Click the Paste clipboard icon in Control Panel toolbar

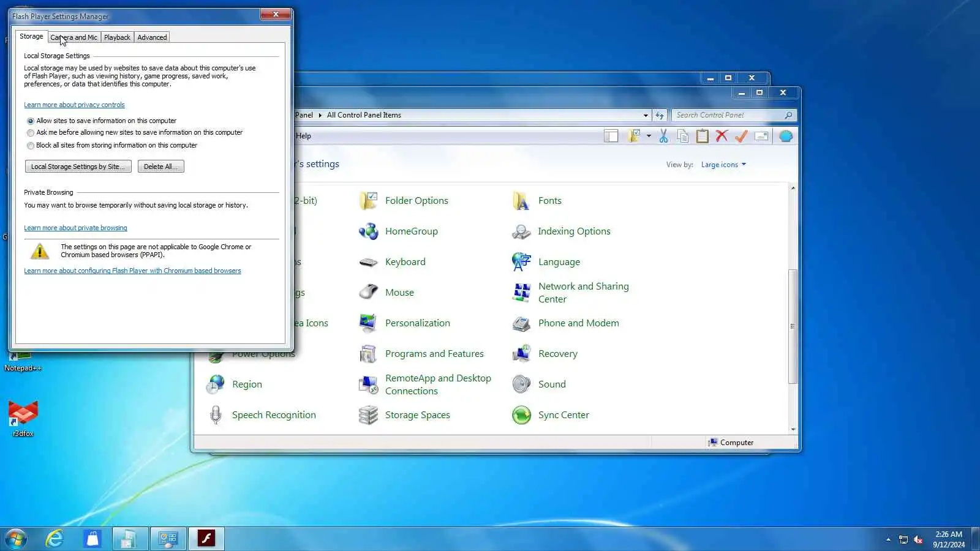tap(702, 136)
